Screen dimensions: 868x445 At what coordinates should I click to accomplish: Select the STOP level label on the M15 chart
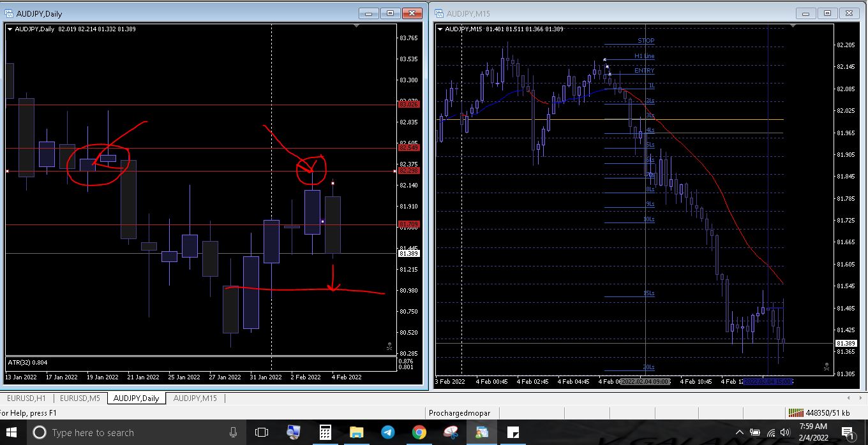[646, 41]
